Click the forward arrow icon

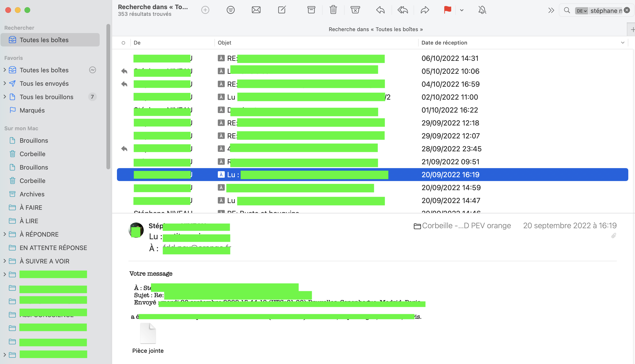tap(425, 10)
